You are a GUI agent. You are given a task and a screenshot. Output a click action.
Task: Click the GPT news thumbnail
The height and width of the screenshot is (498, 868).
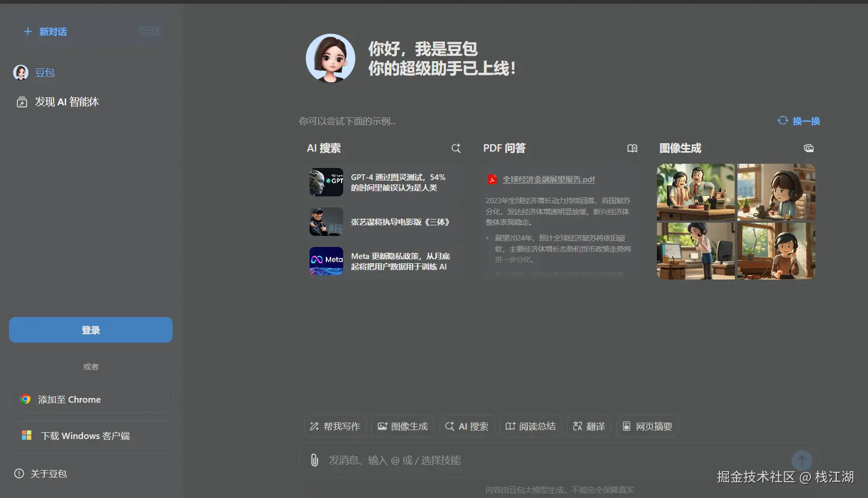(x=326, y=182)
